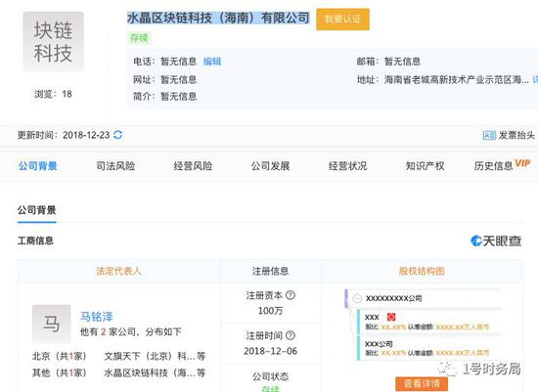Select the 公司背景 section sub-tab

click(x=37, y=210)
